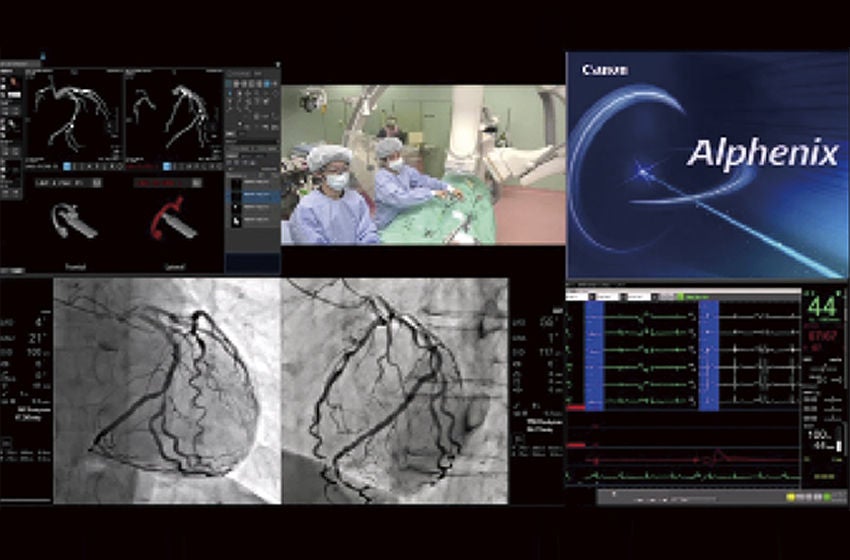The width and height of the screenshot is (850, 560).
Task: Click the button beside the red angle field
Action: 197,183
